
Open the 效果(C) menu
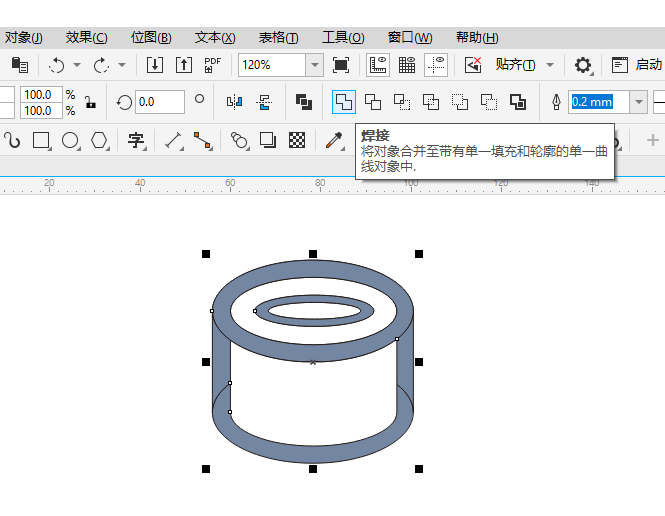[x=86, y=37]
